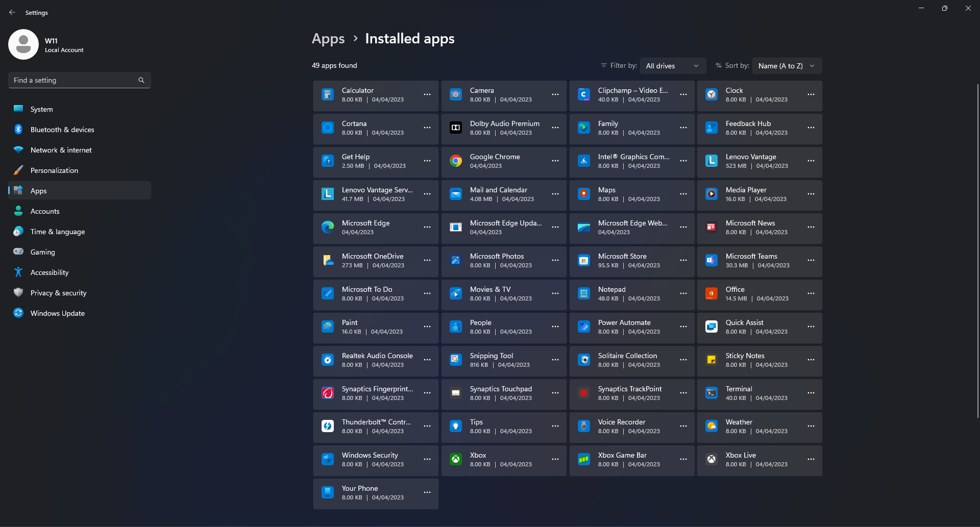980x527 pixels.
Task: Go to Windows Update
Action: pyautogui.click(x=80, y=313)
